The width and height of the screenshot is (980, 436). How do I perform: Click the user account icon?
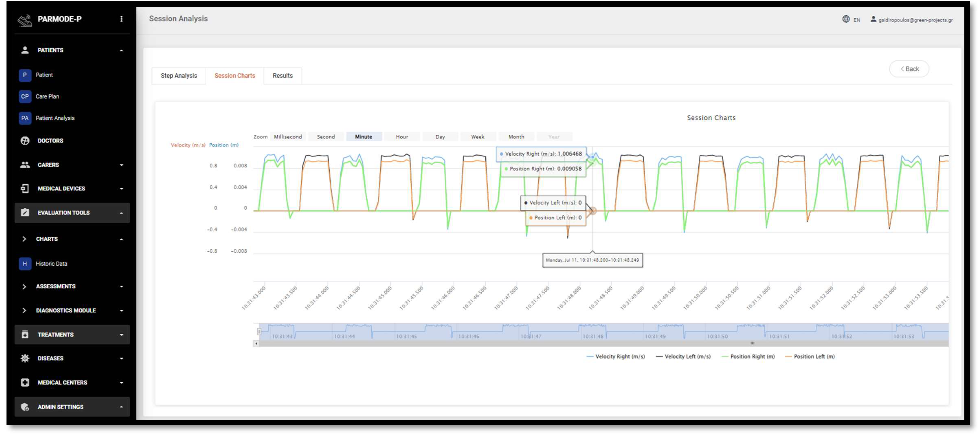coord(873,19)
